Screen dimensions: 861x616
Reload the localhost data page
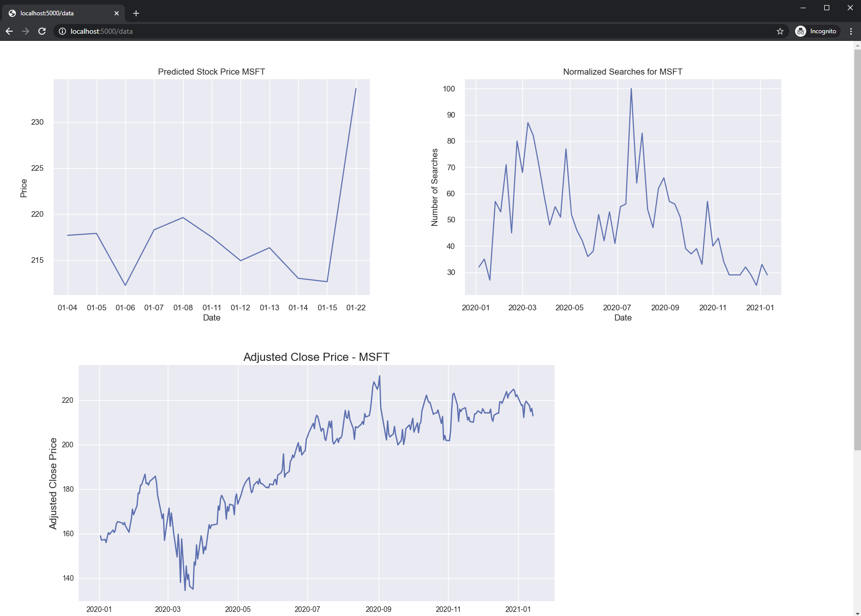(x=42, y=31)
